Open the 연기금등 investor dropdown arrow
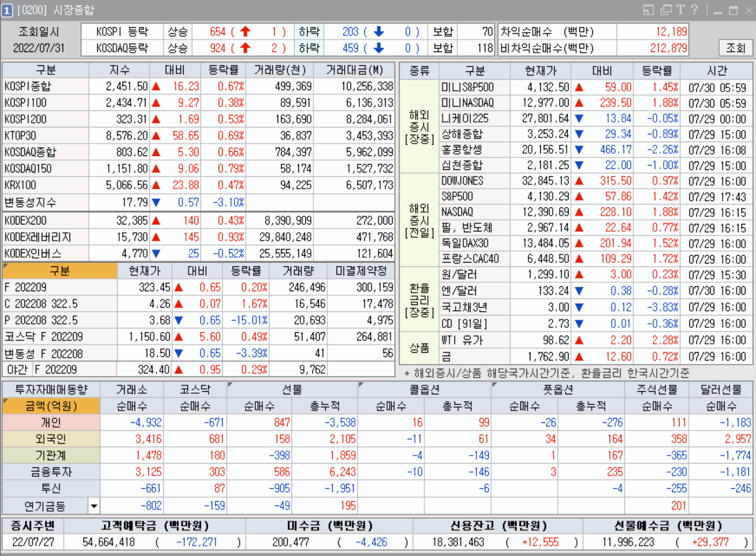This screenshot has width=756, height=556. 94,506
